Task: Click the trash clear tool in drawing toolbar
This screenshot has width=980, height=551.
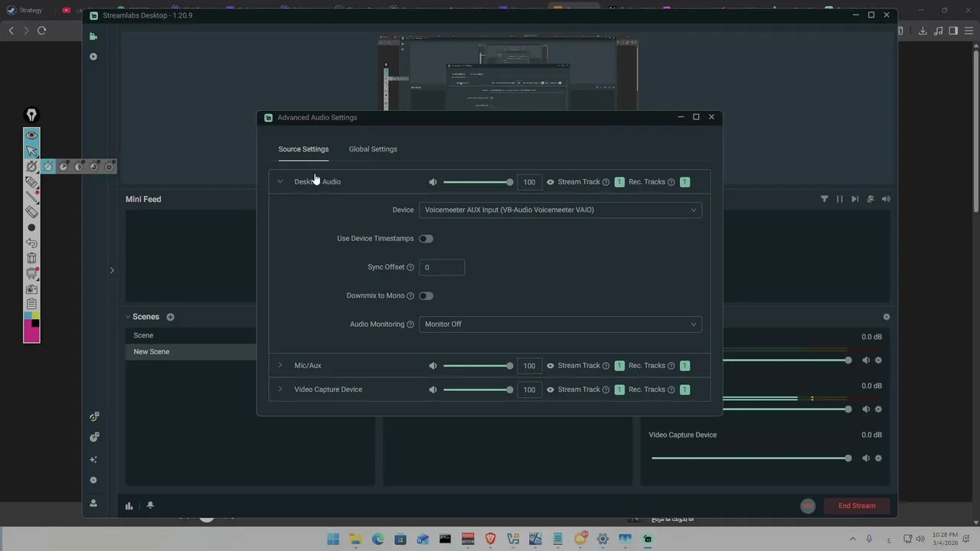Action: tap(31, 258)
